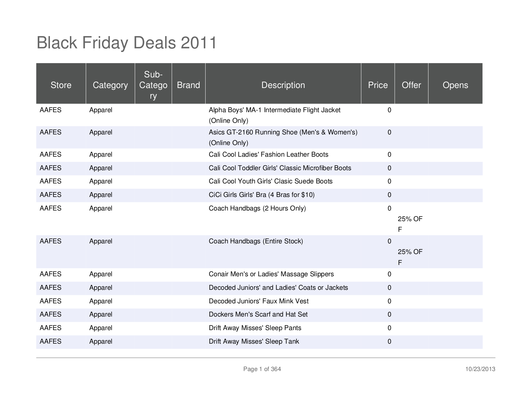Click the Brand column header

pyautogui.click(x=189, y=85)
